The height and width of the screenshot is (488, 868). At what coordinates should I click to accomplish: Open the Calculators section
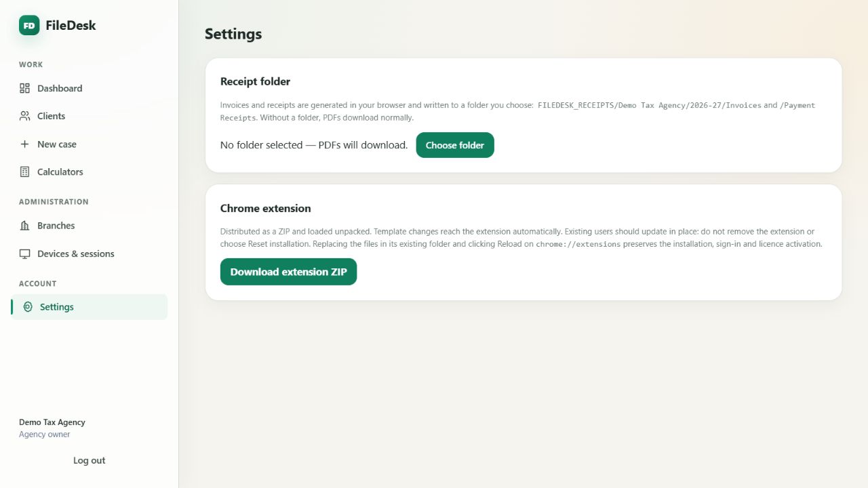[90, 171]
